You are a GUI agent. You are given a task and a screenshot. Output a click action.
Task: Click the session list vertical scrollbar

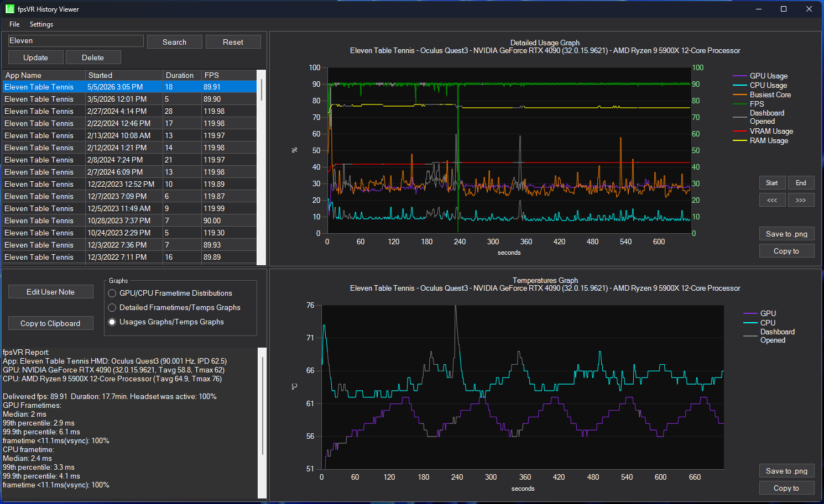tap(262, 167)
